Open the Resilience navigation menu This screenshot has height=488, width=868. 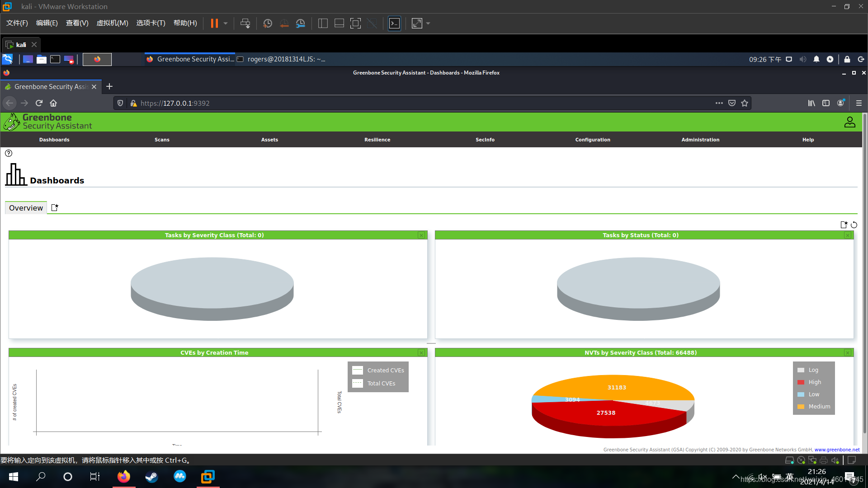[377, 140]
